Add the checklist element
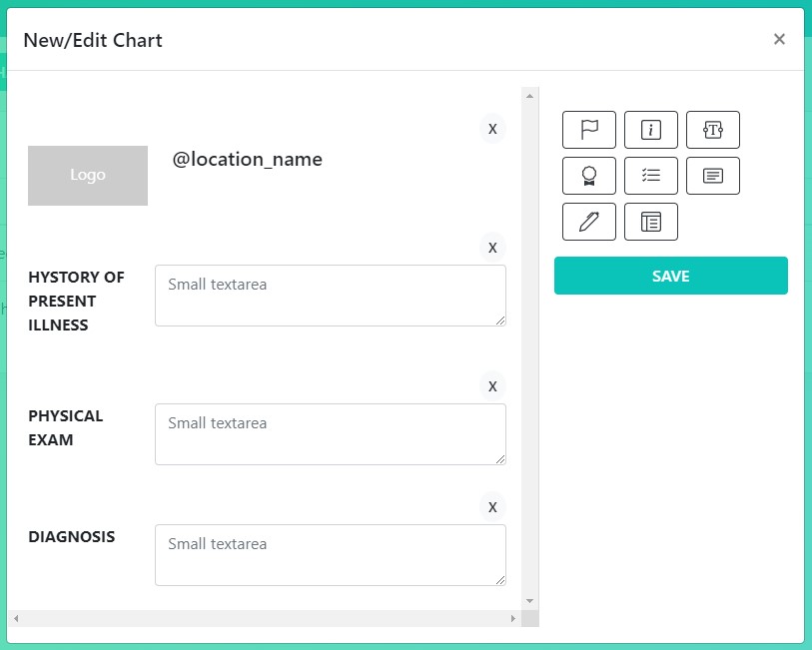 pyautogui.click(x=651, y=176)
